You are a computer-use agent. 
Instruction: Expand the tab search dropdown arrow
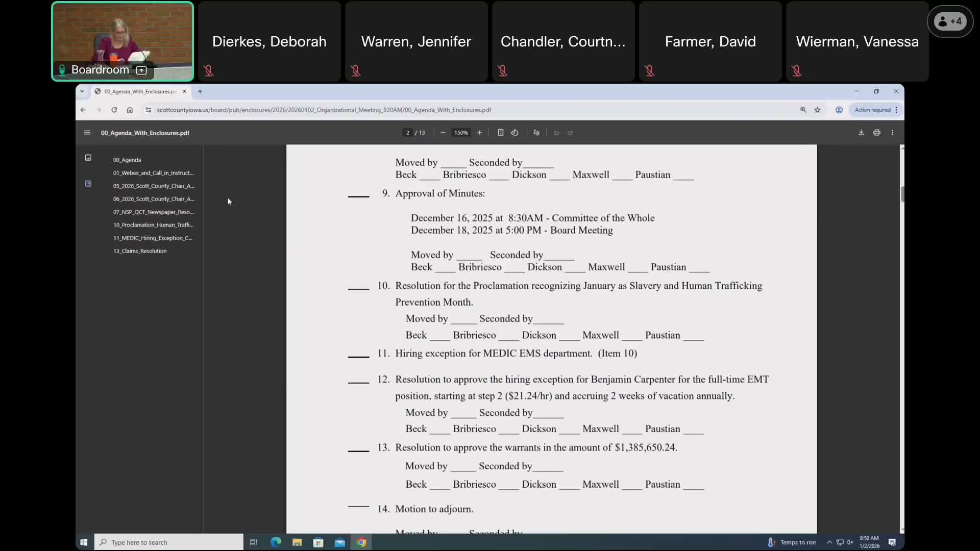pyautogui.click(x=82, y=91)
